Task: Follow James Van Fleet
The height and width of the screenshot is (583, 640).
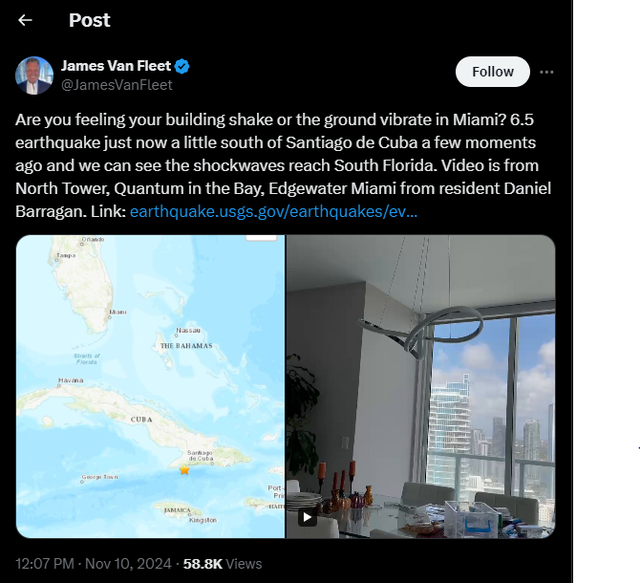Action: tap(492, 72)
